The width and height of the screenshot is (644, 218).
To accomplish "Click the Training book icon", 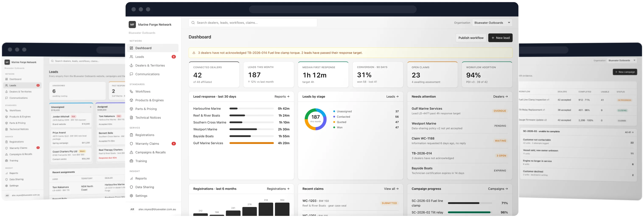I will coord(131,161).
